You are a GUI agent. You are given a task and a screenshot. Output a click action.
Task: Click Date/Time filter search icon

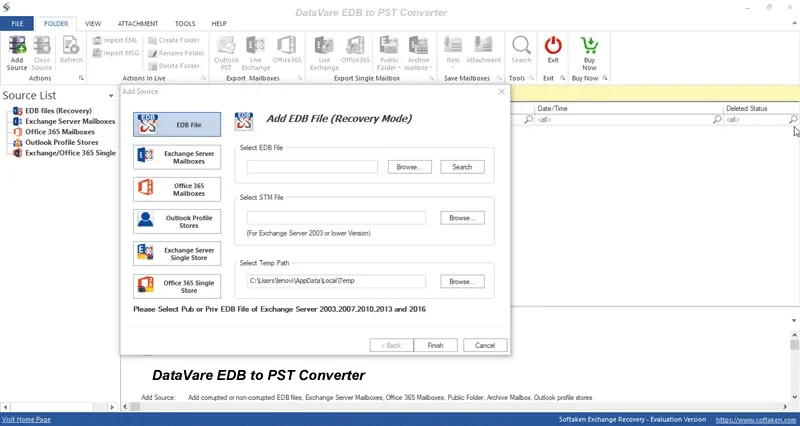(717, 119)
